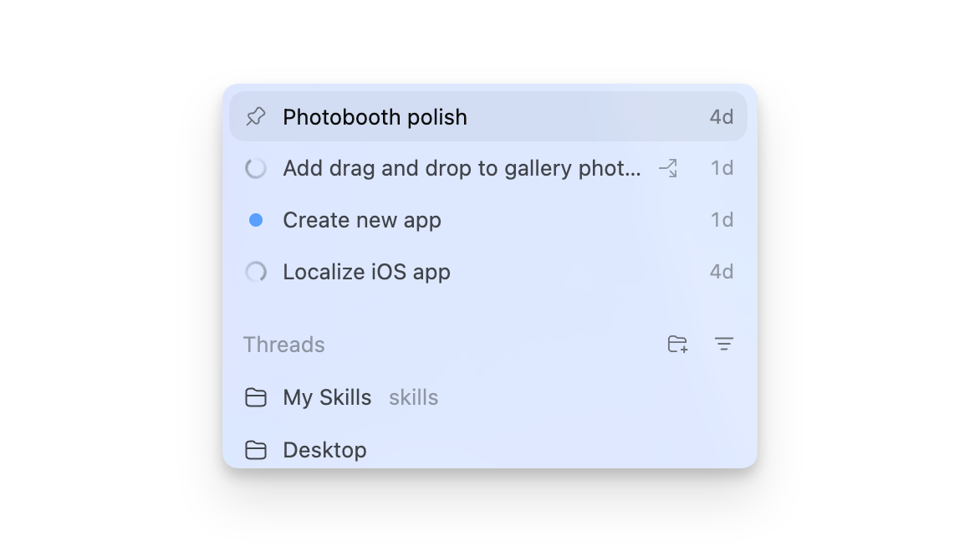Click the status circle on Localize iOS app
Image resolution: width=980 pixels, height=552 pixels.
pos(256,271)
